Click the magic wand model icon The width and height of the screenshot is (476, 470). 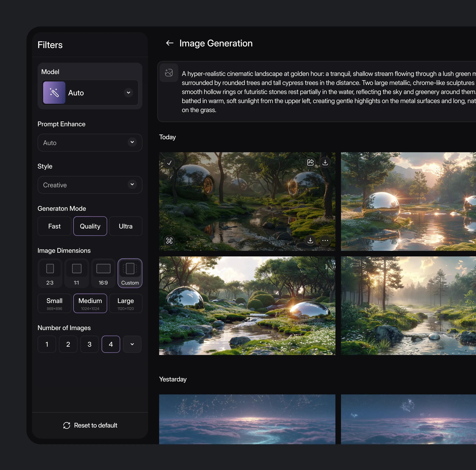point(54,93)
